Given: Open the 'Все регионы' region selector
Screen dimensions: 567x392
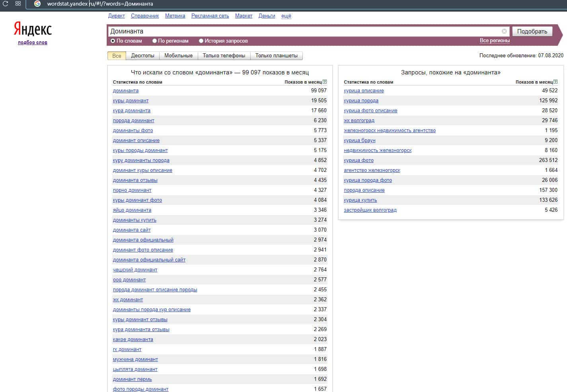Looking at the screenshot, I should (x=494, y=41).
